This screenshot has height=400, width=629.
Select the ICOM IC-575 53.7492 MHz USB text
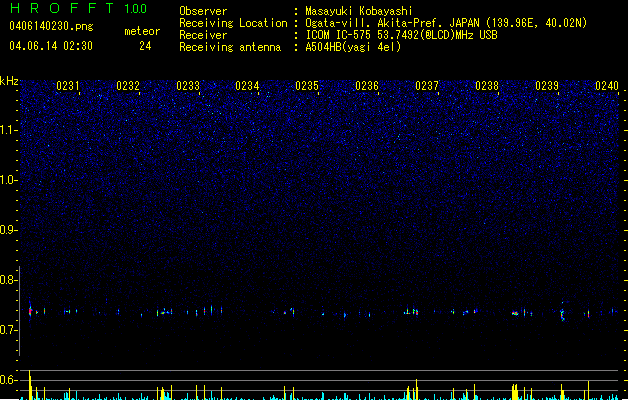coord(402,35)
